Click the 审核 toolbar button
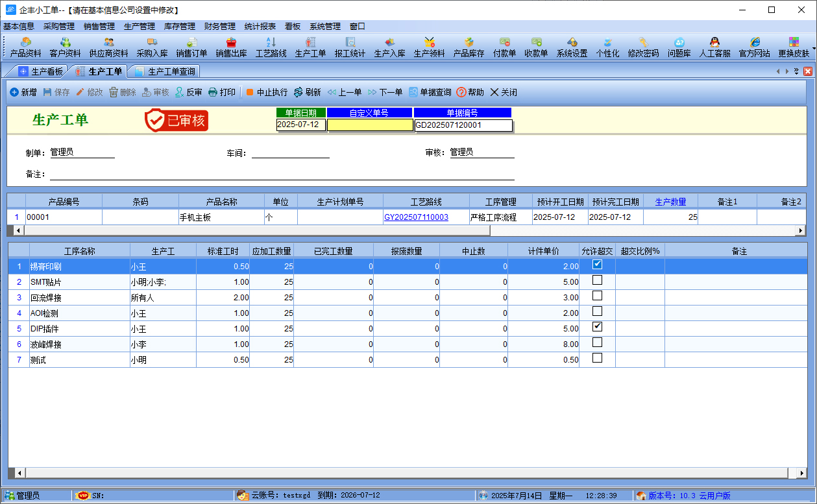Image resolution: width=817 pixels, height=504 pixels. tap(156, 91)
